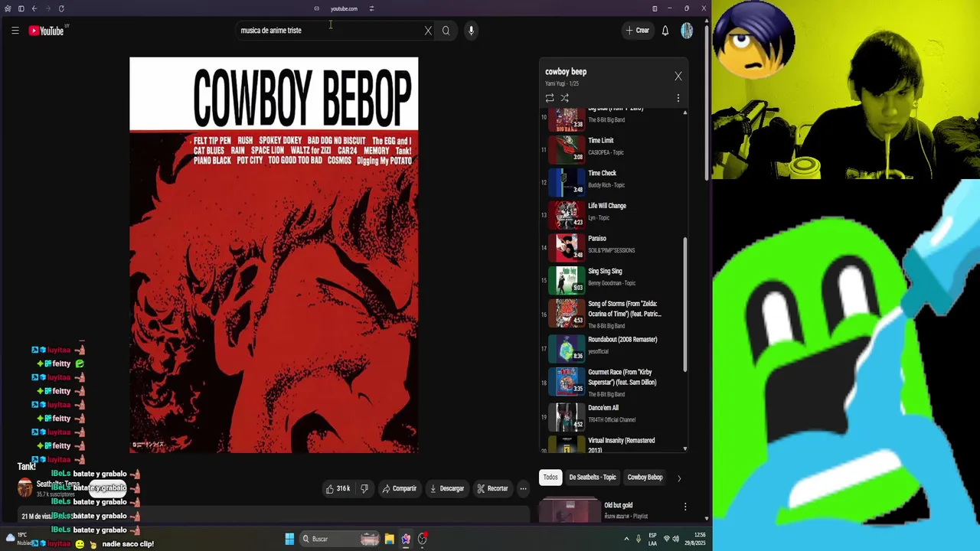980x551 pixels.
Task: Open the Seatbelts channel avatar
Action: 25,487
